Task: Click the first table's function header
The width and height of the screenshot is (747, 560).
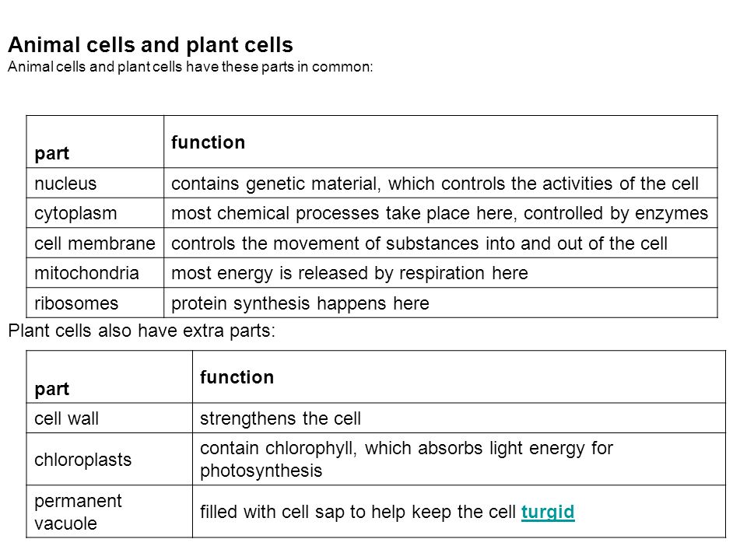Action: tap(209, 142)
